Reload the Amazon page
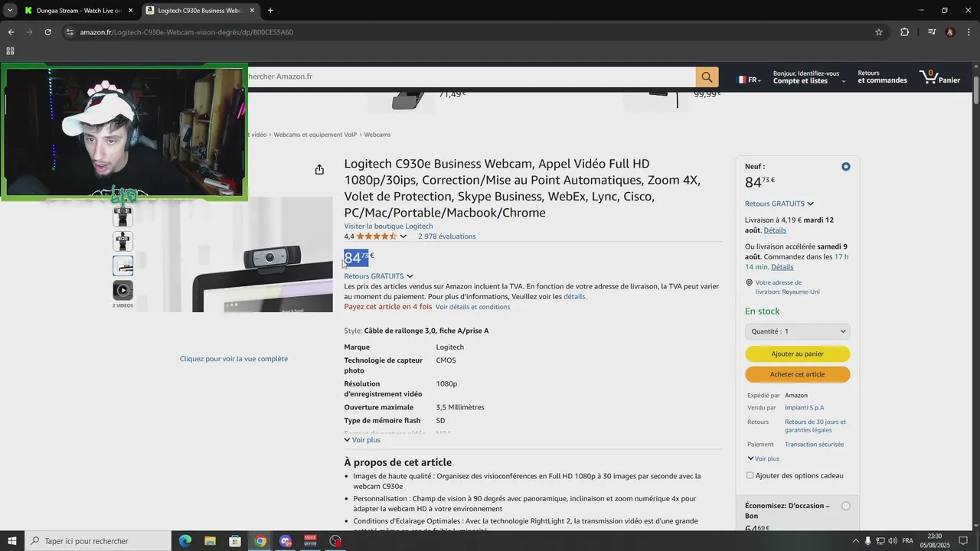Image resolution: width=980 pixels, height=551 pixels. pyautogui.click(x=47, y=32)
